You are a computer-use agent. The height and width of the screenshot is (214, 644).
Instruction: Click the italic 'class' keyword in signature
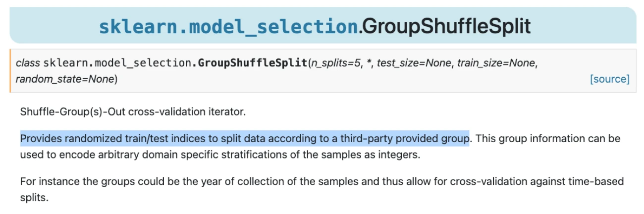tap(28, 63)
